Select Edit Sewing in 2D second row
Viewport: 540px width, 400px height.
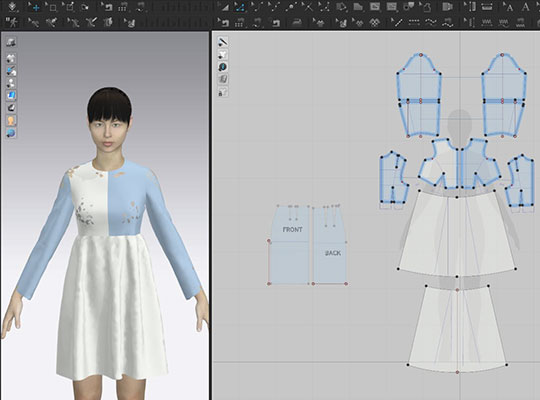coord(224,23)
